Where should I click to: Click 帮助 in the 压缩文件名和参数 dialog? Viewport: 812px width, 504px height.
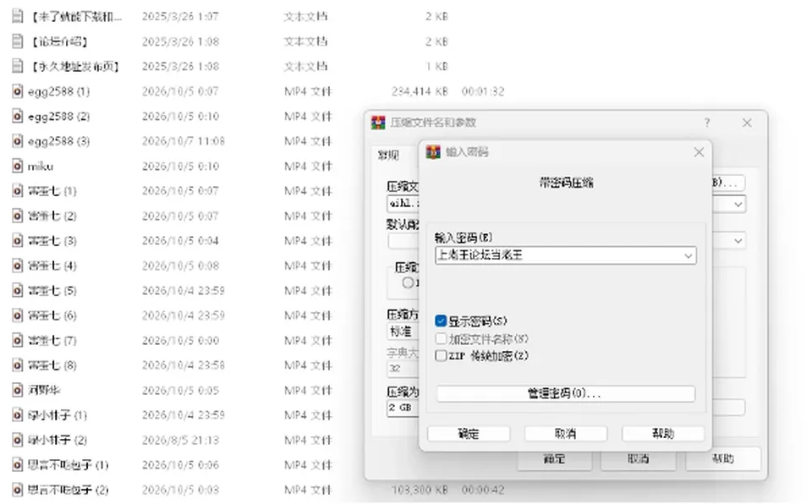tap(723, 459)
